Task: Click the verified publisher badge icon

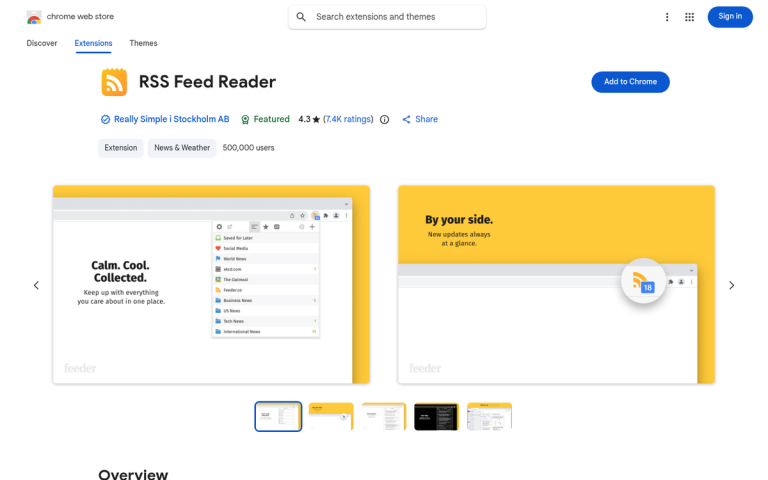Action: [x=105, y=120]
